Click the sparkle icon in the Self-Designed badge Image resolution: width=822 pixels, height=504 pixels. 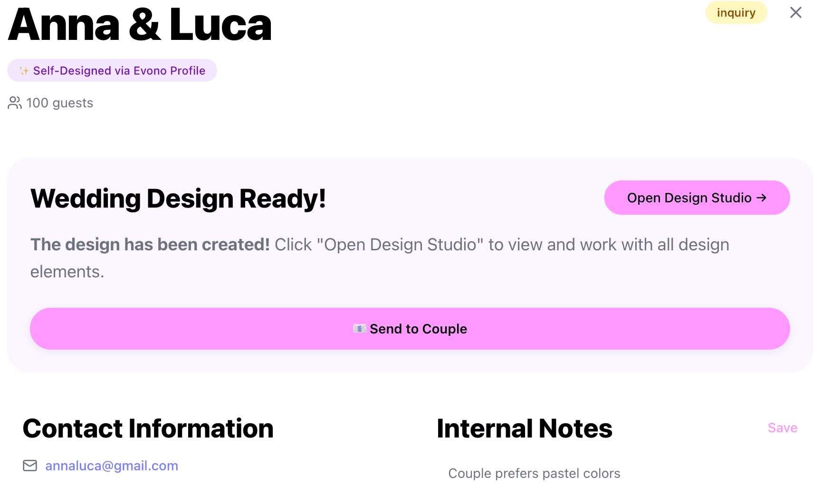pos(24,71)
